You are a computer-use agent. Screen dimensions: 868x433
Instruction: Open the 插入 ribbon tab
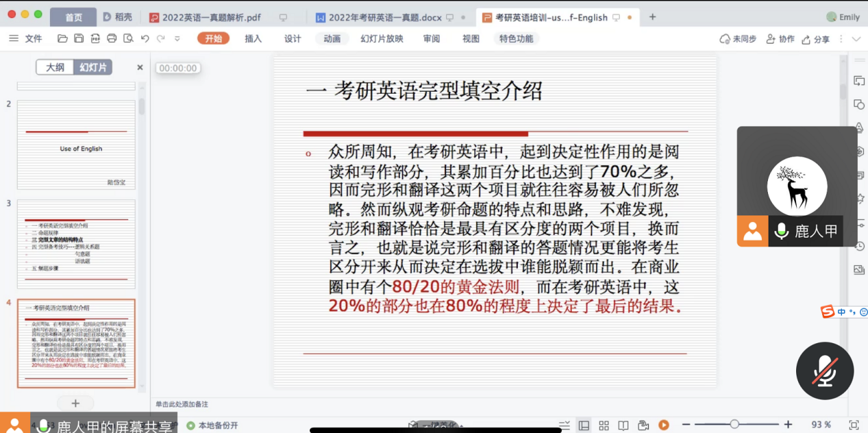point(253,38)
